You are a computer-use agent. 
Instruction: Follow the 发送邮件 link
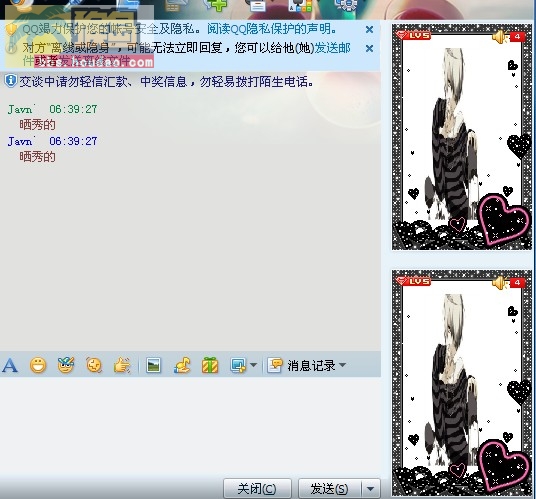coord(332,48)
